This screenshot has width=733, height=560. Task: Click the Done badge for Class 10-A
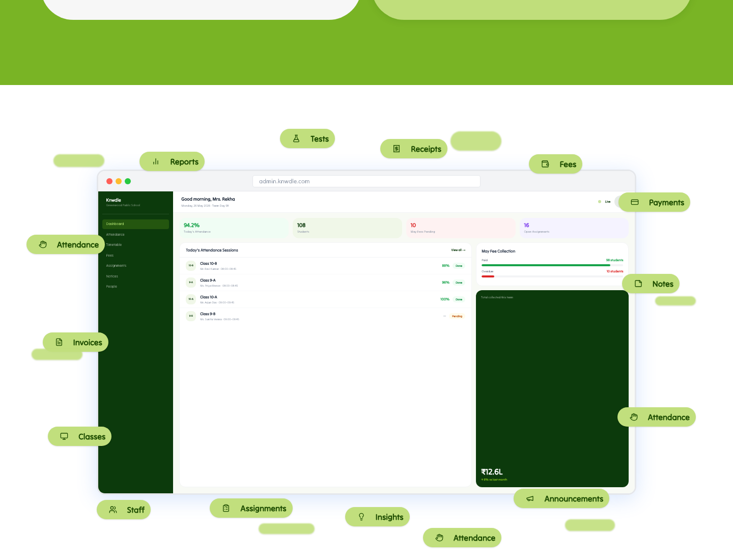(459, 299)
